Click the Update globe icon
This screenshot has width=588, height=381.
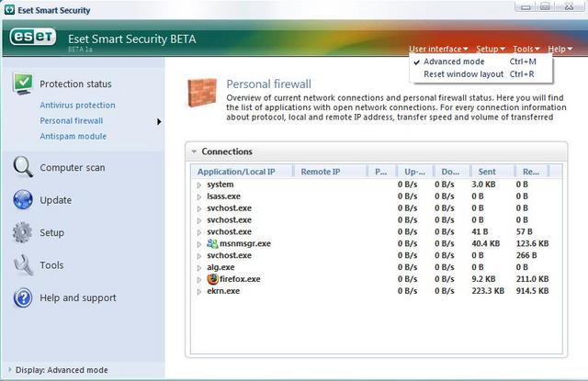(23, 199)
